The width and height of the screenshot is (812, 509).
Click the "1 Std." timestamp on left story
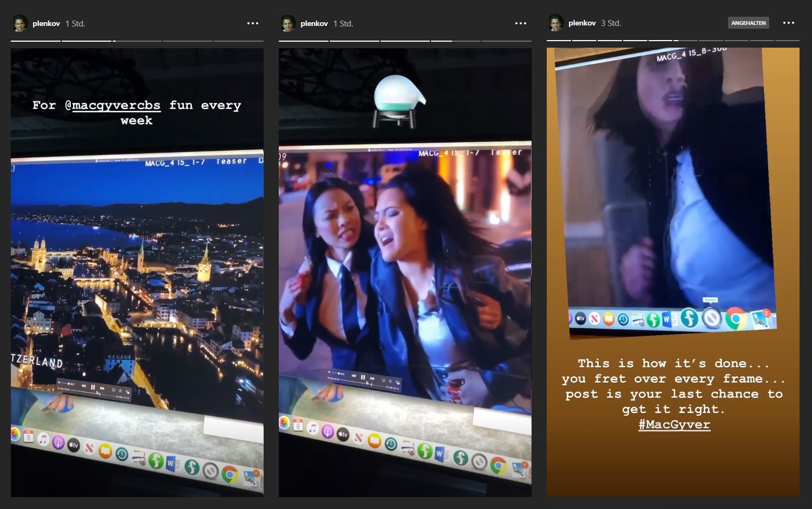tap(75, 23)
